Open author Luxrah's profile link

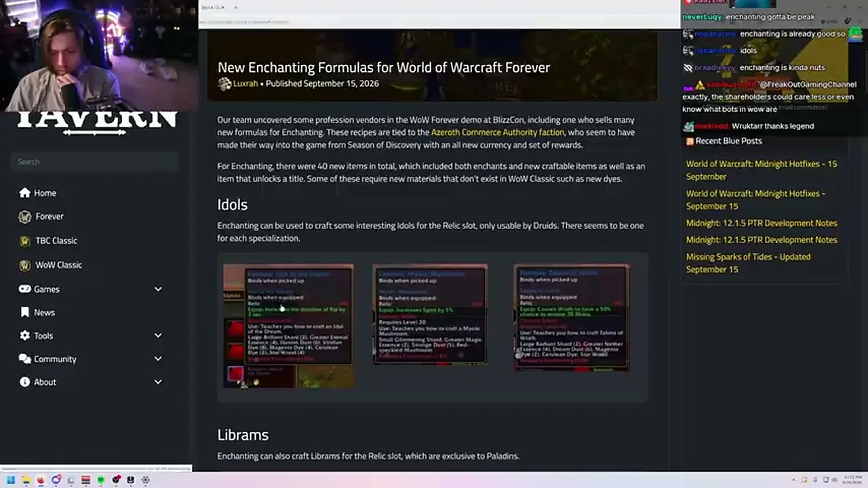click(x=245, y=84)
